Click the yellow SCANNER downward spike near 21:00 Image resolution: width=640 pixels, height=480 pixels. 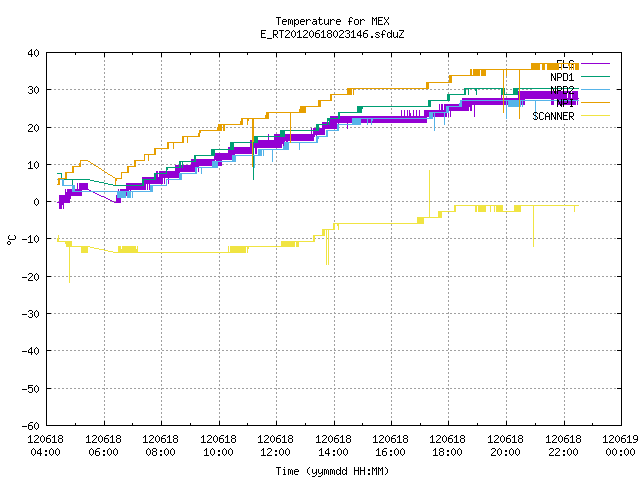(533, 226)
